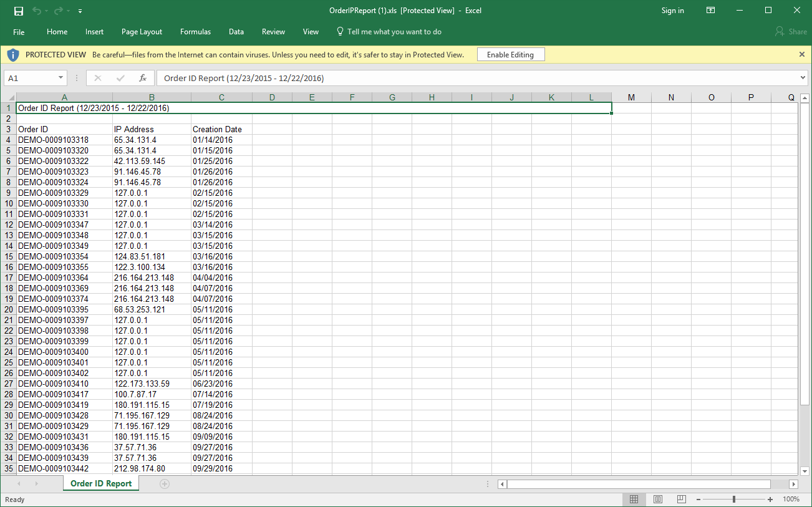Select row 3 header

click(x=8, y=129)
